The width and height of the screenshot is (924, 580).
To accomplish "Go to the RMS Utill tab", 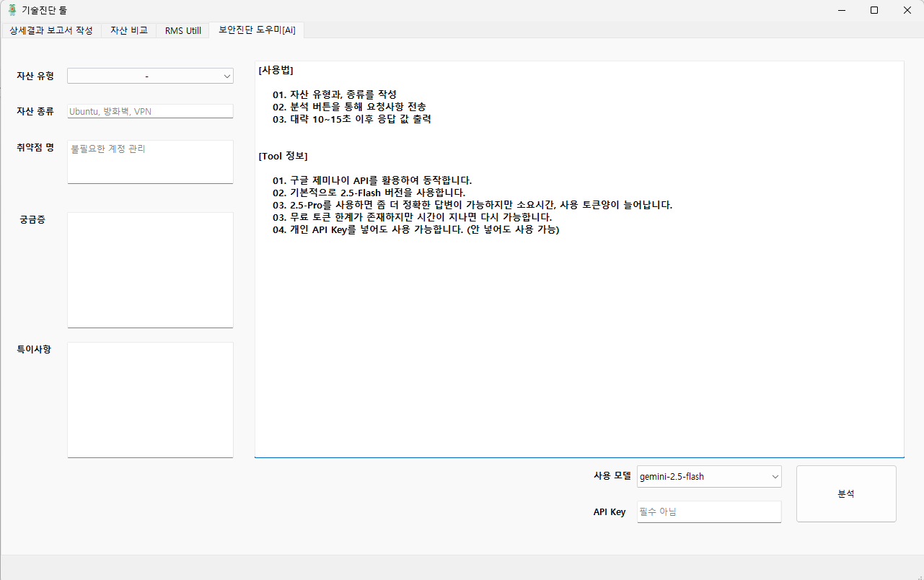I will tap(183, 30).
